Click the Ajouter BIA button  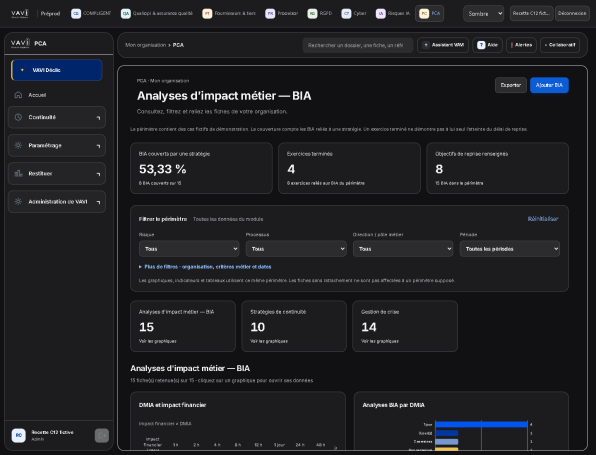click(549, 85)
